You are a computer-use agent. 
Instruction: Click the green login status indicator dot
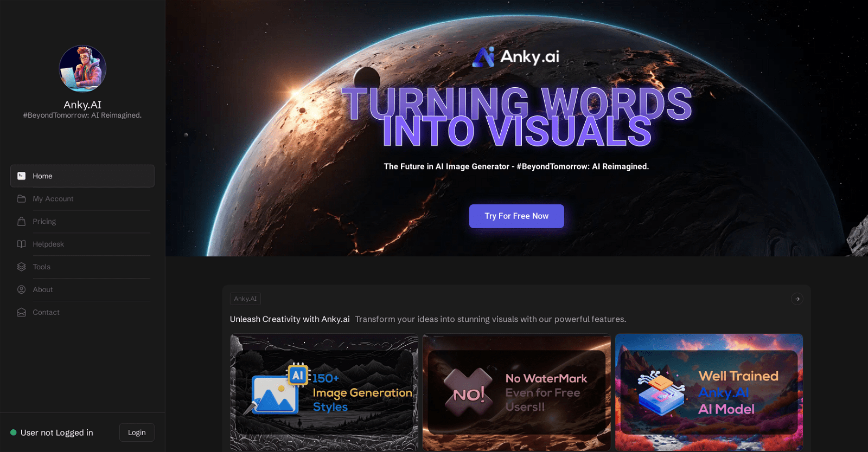click(14, 432)
